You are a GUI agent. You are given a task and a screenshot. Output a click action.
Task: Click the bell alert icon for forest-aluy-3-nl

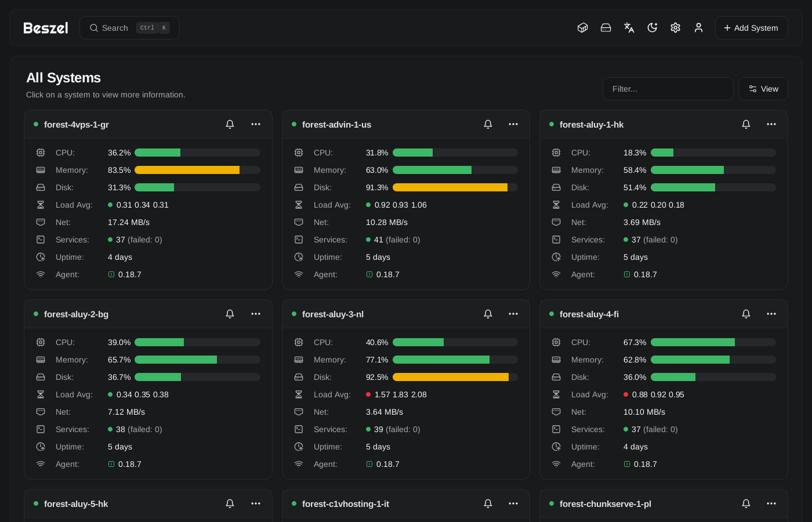[488, 314]
